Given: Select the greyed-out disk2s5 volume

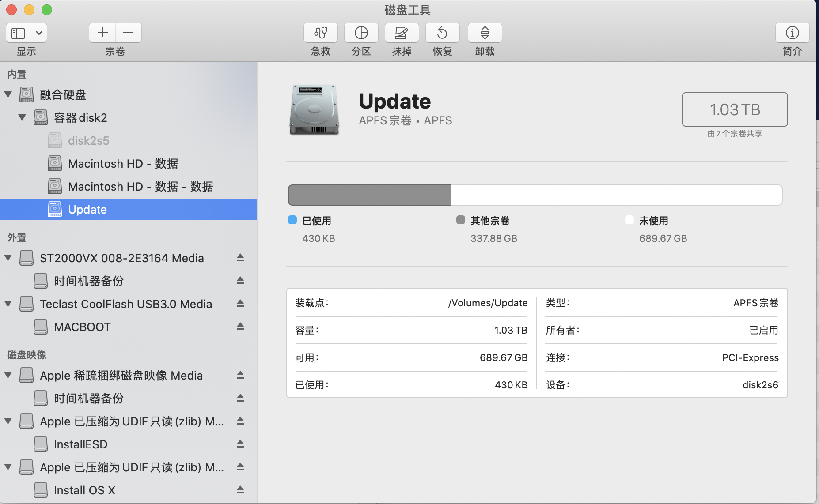Looking at the screenshot, I should point(88,141).
